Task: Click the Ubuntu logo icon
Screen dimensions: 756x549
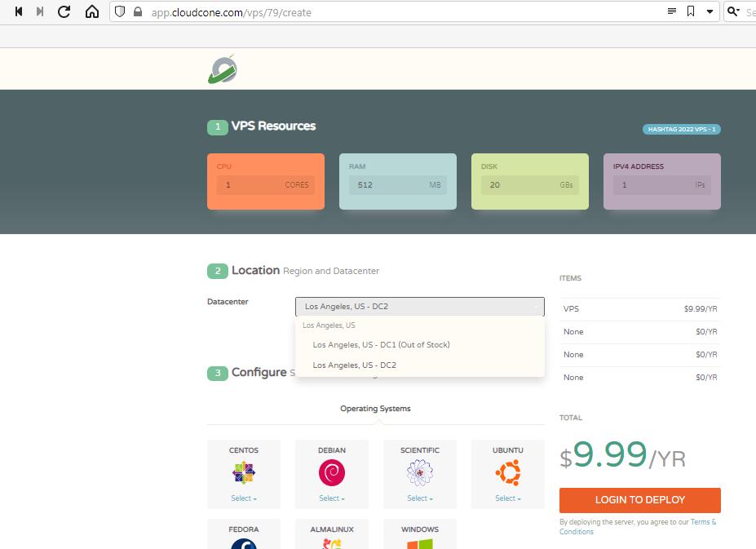Action: point(508,472)
